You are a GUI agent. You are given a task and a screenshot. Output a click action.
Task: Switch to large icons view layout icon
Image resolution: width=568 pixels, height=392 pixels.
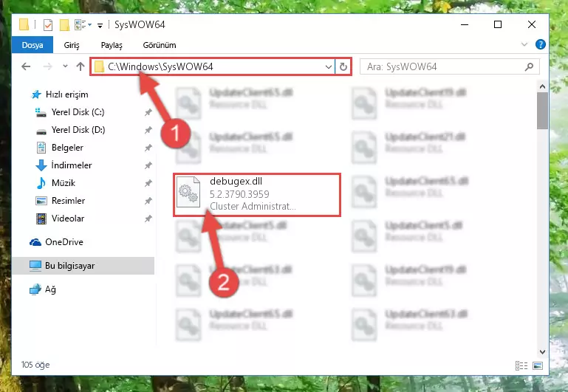(x=538, y=365)
